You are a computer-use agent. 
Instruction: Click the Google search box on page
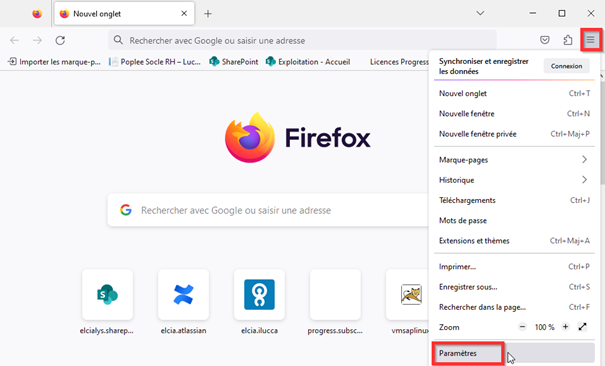[268, 210]
